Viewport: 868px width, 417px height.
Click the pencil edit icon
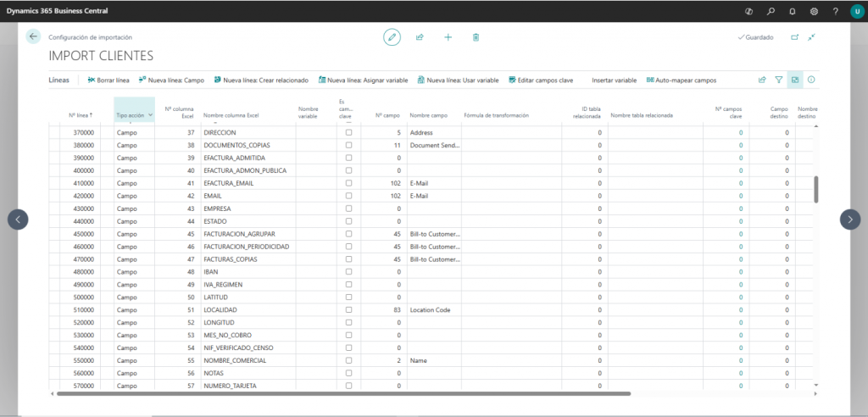point(392,36)
